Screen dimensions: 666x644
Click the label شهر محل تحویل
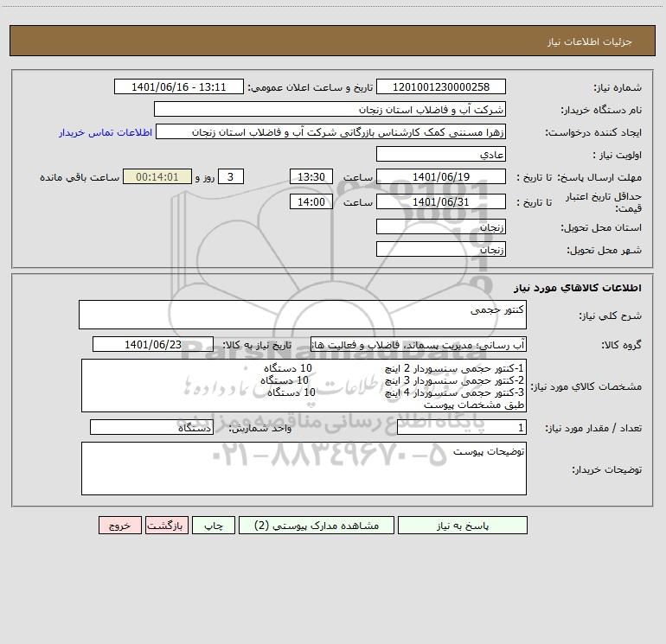coord(605,250)
